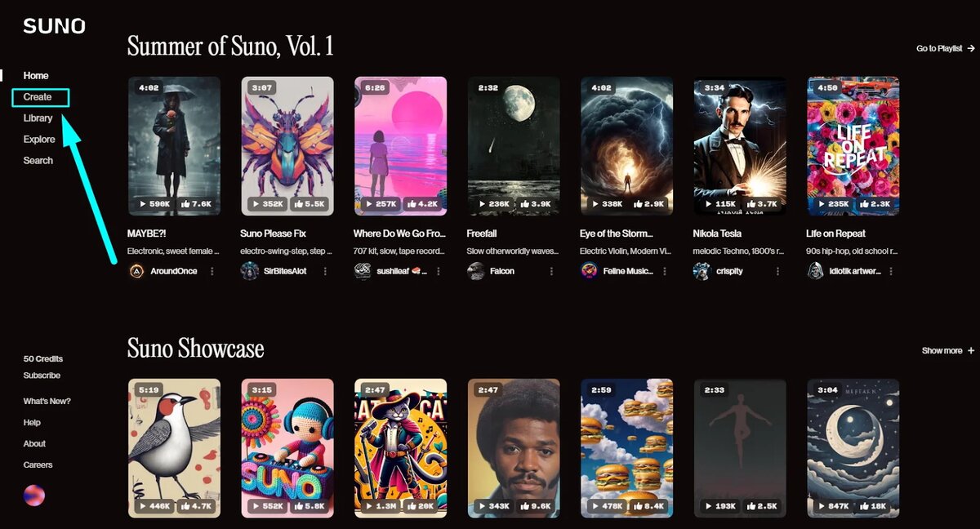980x529 pixels.
Task: Open the AroundOnce creator avatar
Action: pyautogui.click(x=136, y=271)
